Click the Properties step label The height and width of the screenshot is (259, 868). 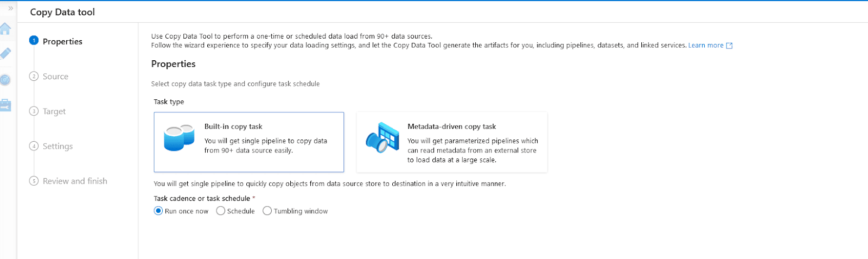[62, 41]
